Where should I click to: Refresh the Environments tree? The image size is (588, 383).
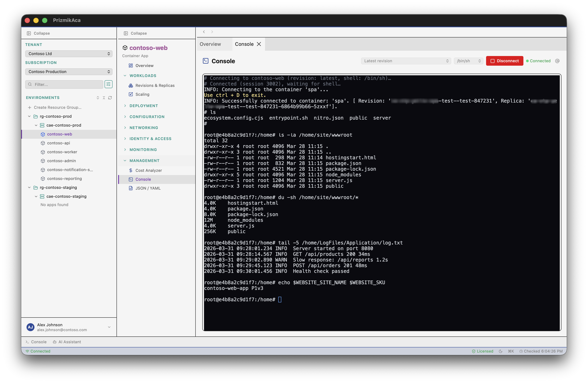tap(110, 97)
